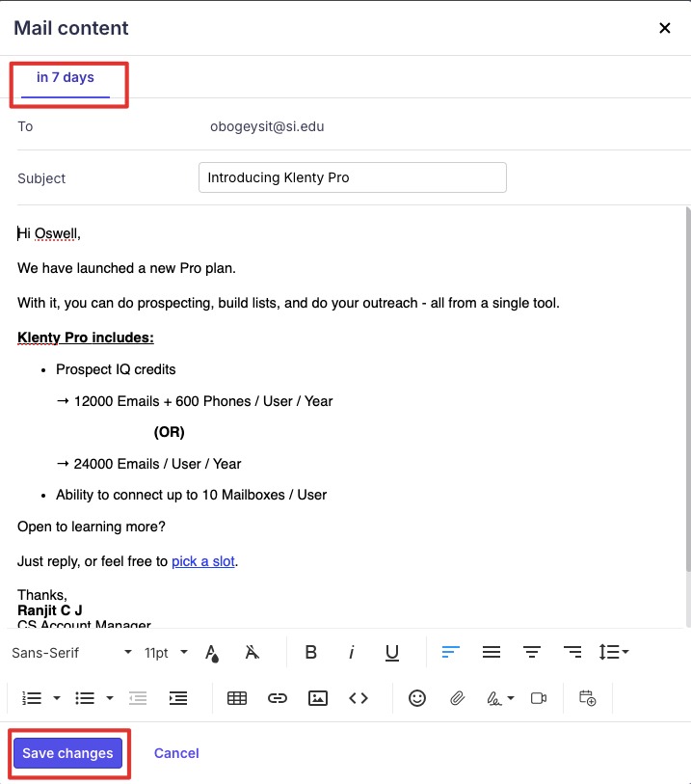Insert calendar meeting link
The height and width of the screenshot is (784, 691).
[x=588, y=698]
